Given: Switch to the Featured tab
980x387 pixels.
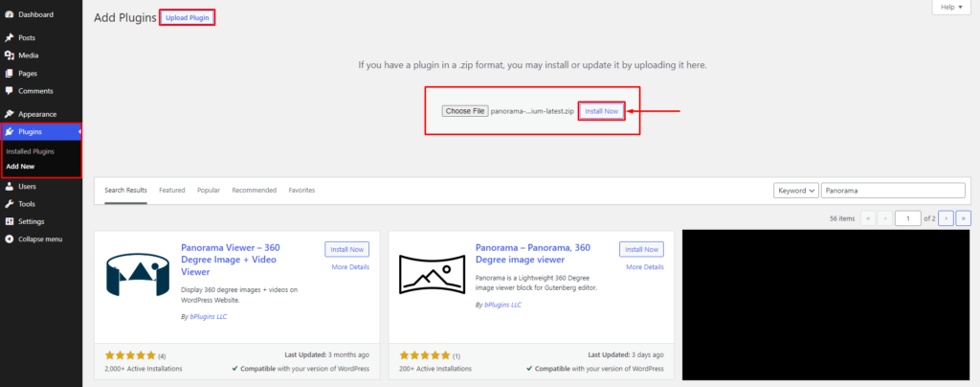Looking at the screenshot, I should (172, 191).
